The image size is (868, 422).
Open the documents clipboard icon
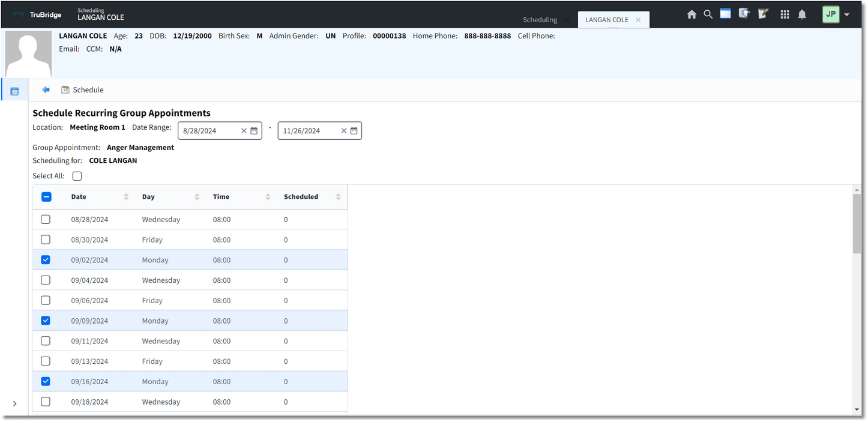(744, 14)
